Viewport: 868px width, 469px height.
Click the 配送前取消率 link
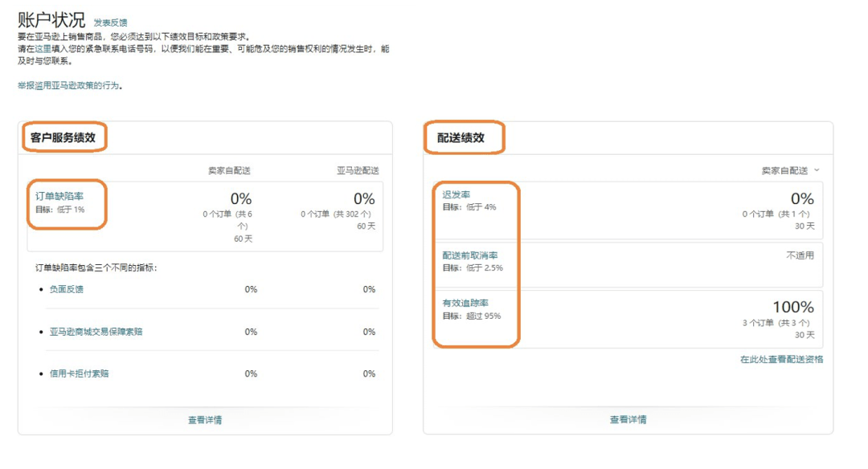click(x=470, y=255)
